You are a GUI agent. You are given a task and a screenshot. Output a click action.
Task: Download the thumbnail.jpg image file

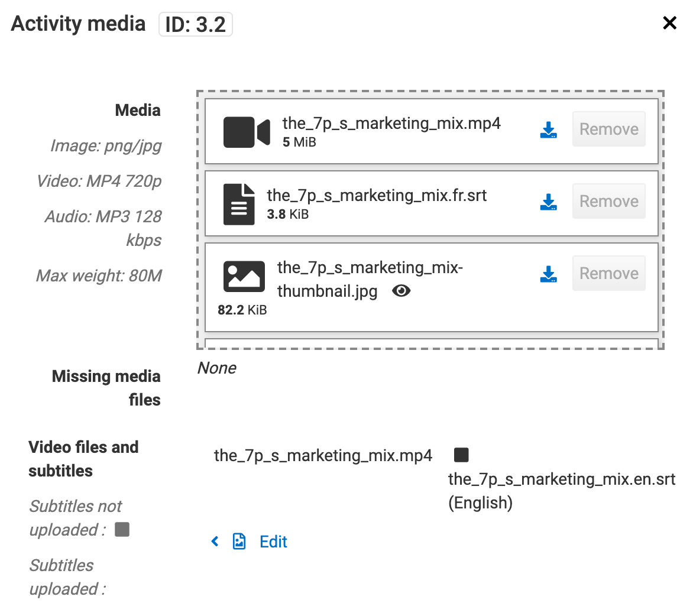[549, 274]
